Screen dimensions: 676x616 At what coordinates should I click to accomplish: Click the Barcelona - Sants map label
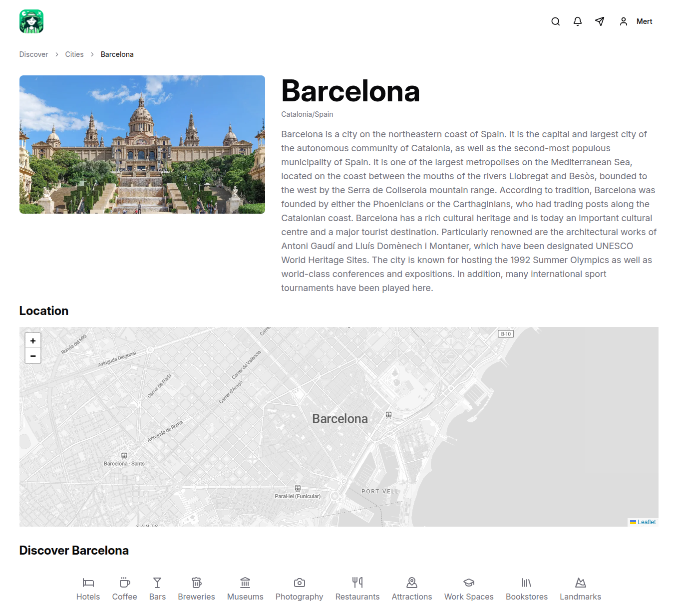(x=124, y=464)
